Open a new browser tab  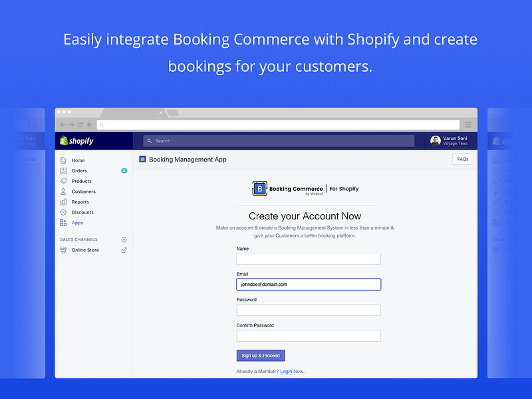tap(173, 112)
